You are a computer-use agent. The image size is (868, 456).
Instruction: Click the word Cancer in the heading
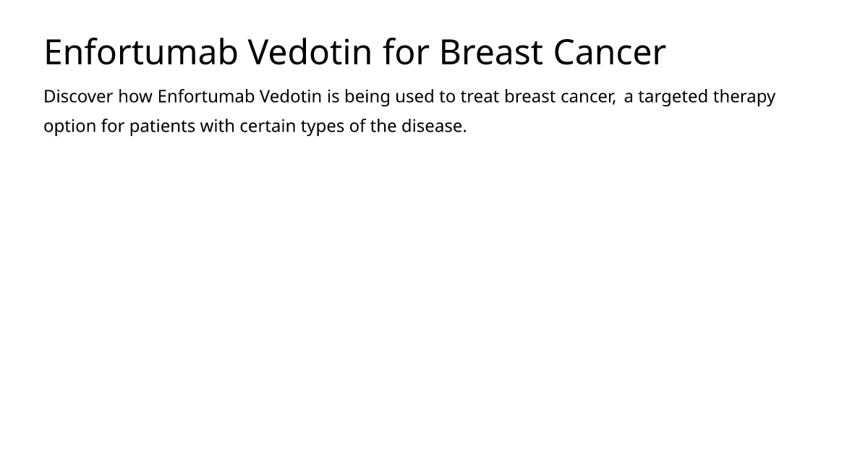[x=610, y=52]
